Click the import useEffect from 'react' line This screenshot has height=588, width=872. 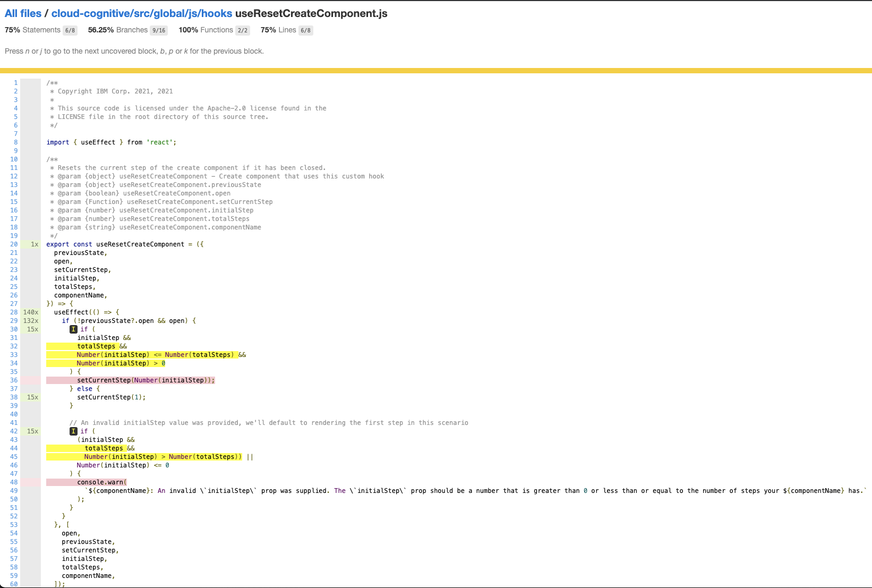112,142
